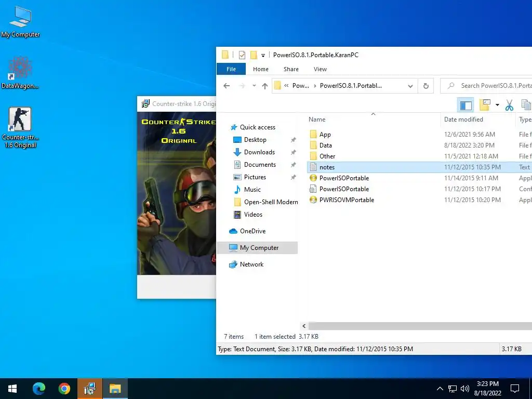Switch to the Home ribbon tab

(x=261, y=69)
